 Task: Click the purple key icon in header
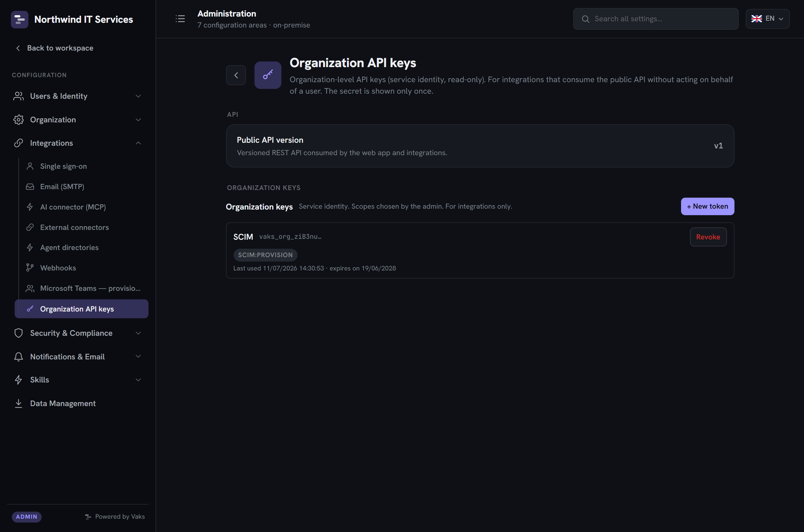pos(268,75)
